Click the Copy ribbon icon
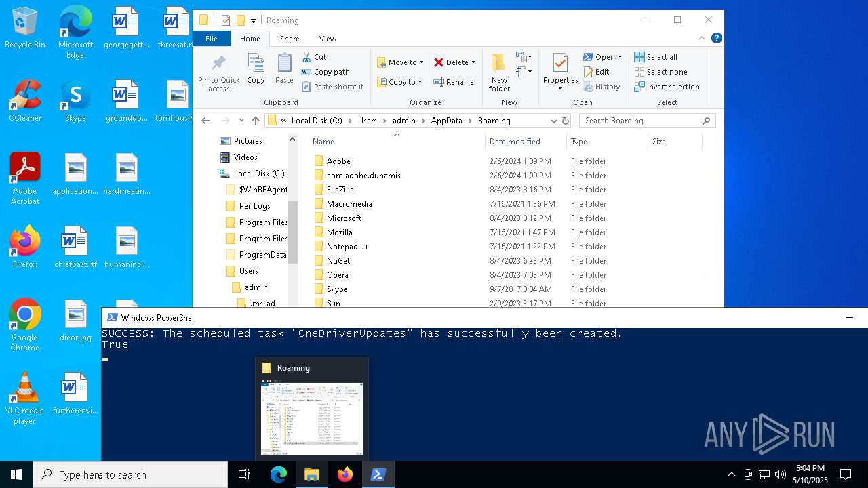Screen dimensions: 868x488 256,68
